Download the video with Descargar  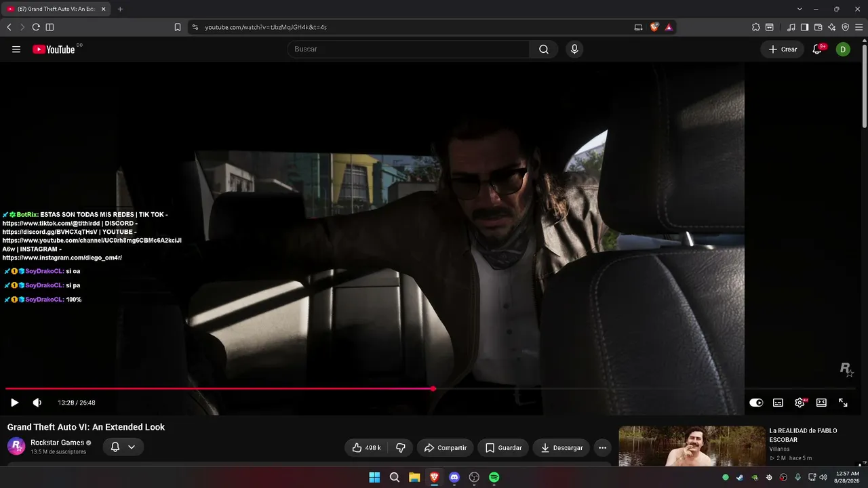pos(561,448)
